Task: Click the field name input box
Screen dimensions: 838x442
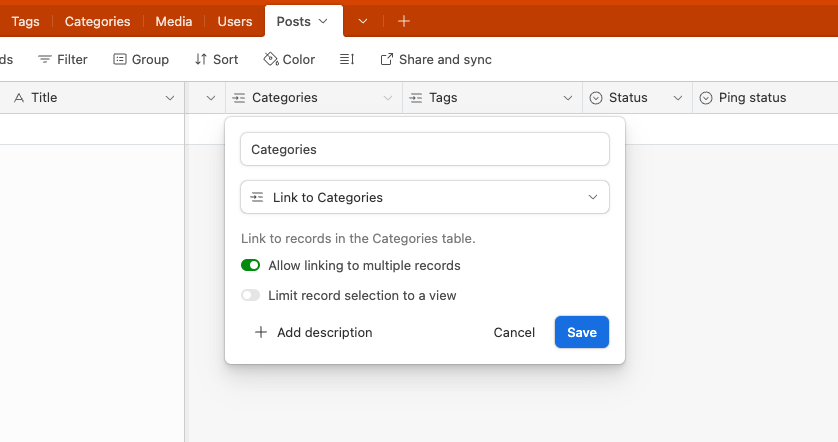Action: point(425,150)
